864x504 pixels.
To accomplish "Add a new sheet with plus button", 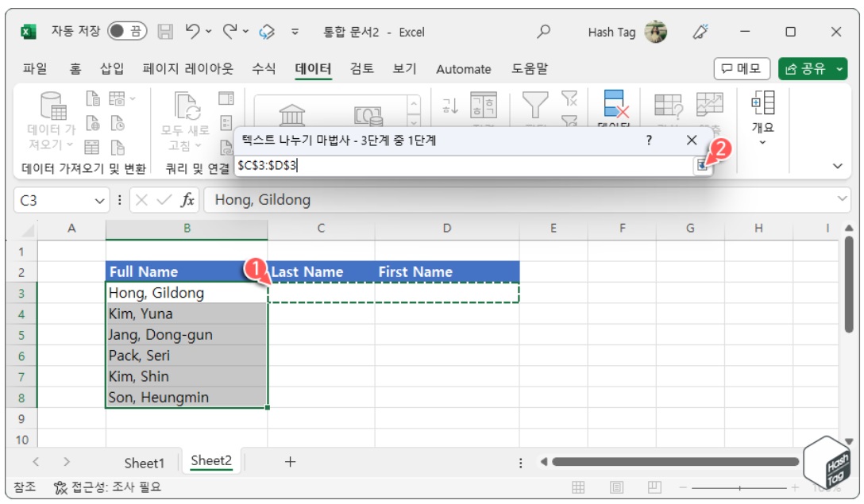I will coord(290,462).
